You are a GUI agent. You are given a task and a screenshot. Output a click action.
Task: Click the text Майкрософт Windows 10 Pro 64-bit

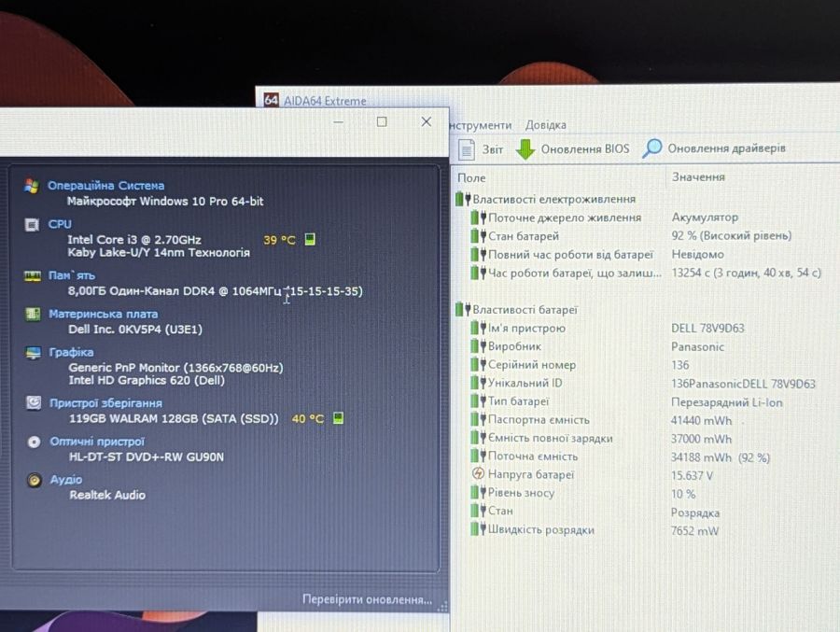coord(165,202)
